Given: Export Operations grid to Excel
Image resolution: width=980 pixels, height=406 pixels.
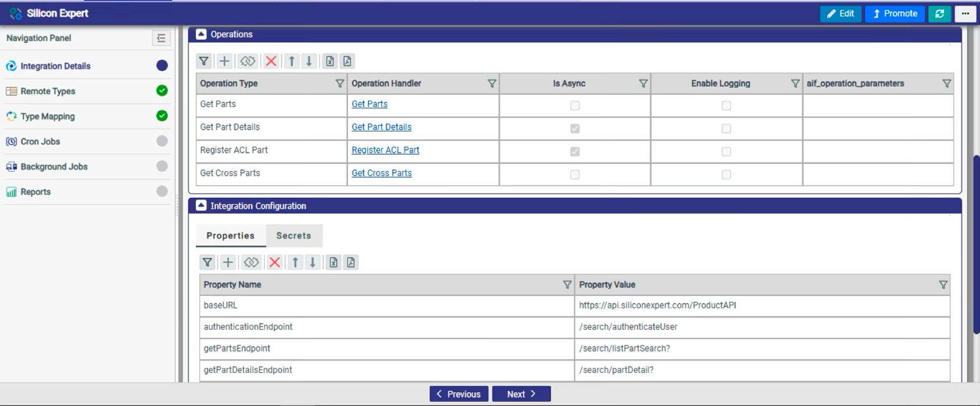Looking at the screenshot, I should pos(330,61).
